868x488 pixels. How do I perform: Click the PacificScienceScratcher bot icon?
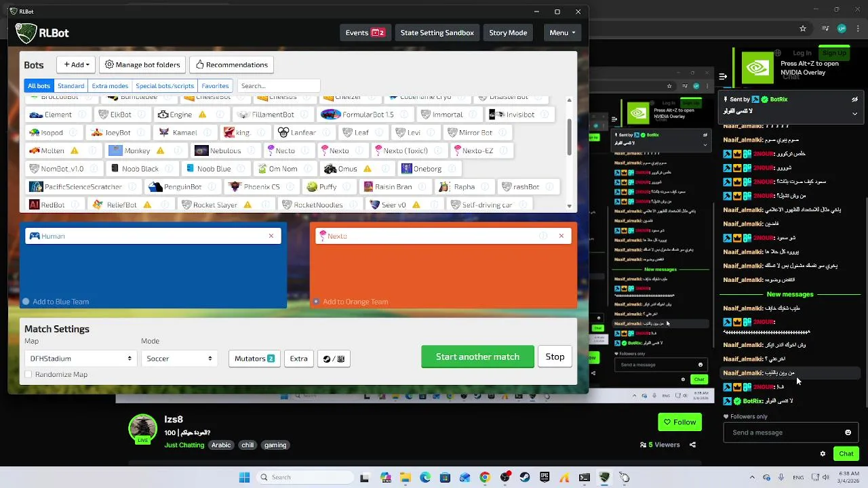tap(35, 186)
